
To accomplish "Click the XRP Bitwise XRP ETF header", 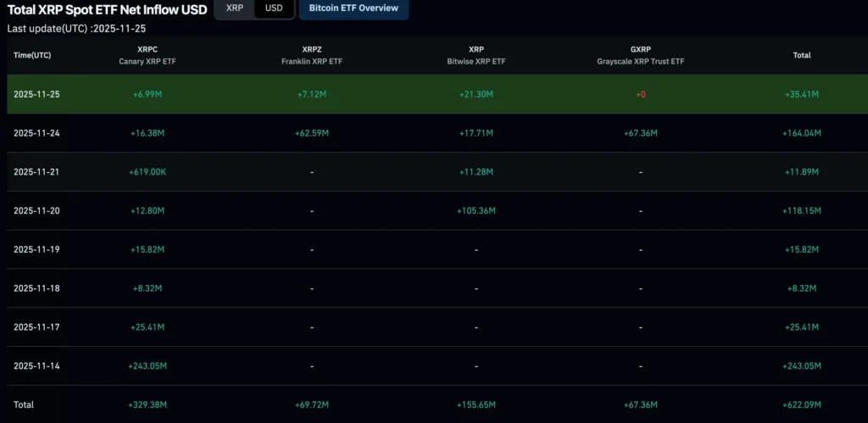I will click(476, 55).
